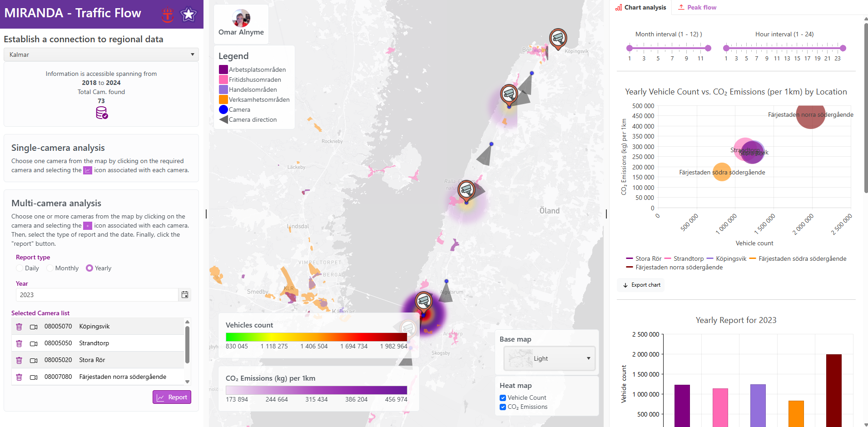Adjust hour interval slider end handle

tap(843, 48)
